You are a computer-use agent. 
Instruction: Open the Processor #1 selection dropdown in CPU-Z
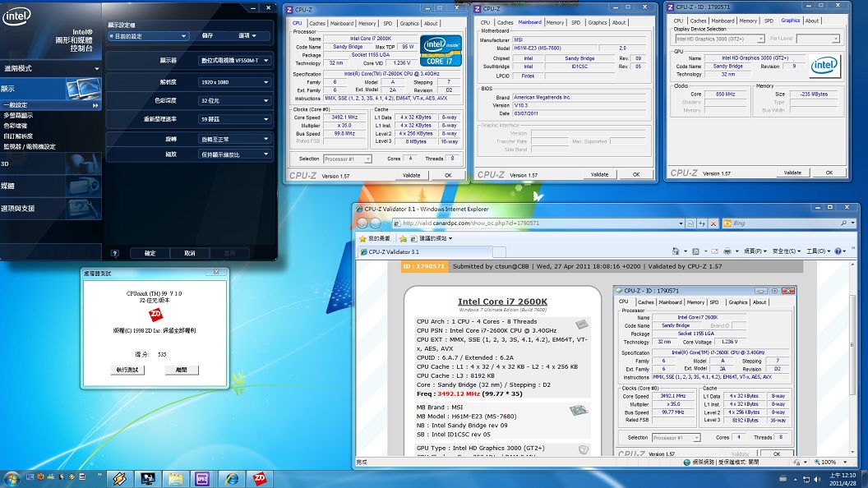[x=348, y=159]
